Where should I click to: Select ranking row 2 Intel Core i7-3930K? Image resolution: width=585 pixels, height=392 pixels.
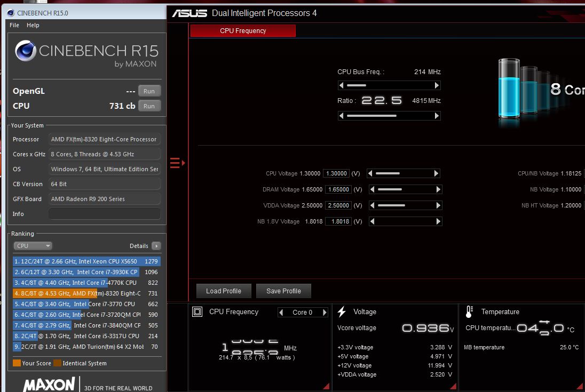click(x=86, y=272)
